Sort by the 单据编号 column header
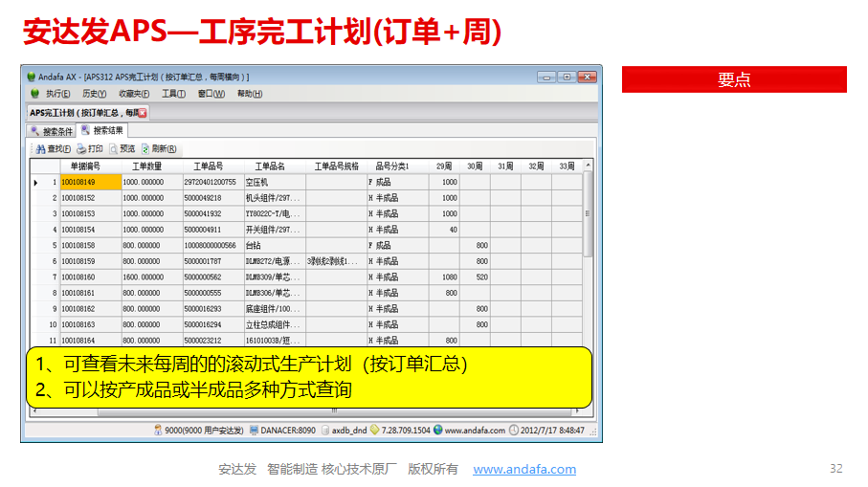The height and width of the screenshot is (487, 868). [86, 166]
